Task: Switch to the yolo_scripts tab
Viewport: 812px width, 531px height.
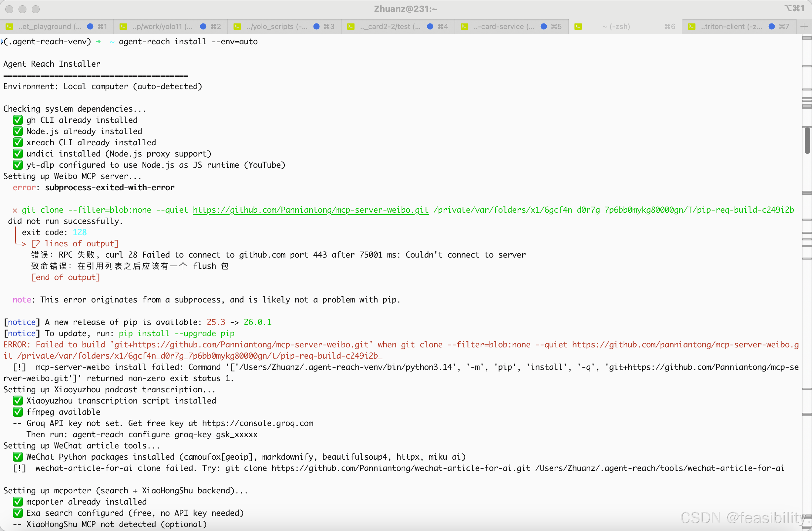Action: click(277, 27)
